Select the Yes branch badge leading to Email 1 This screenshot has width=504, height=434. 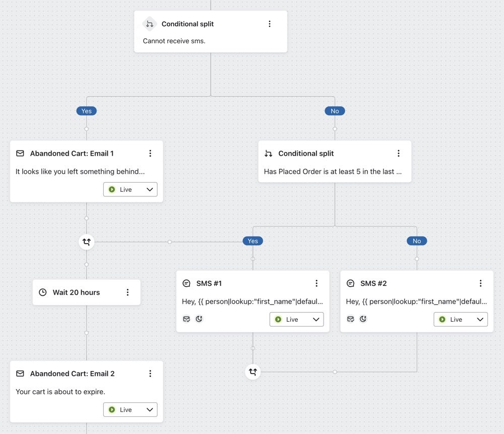[86, 111]
